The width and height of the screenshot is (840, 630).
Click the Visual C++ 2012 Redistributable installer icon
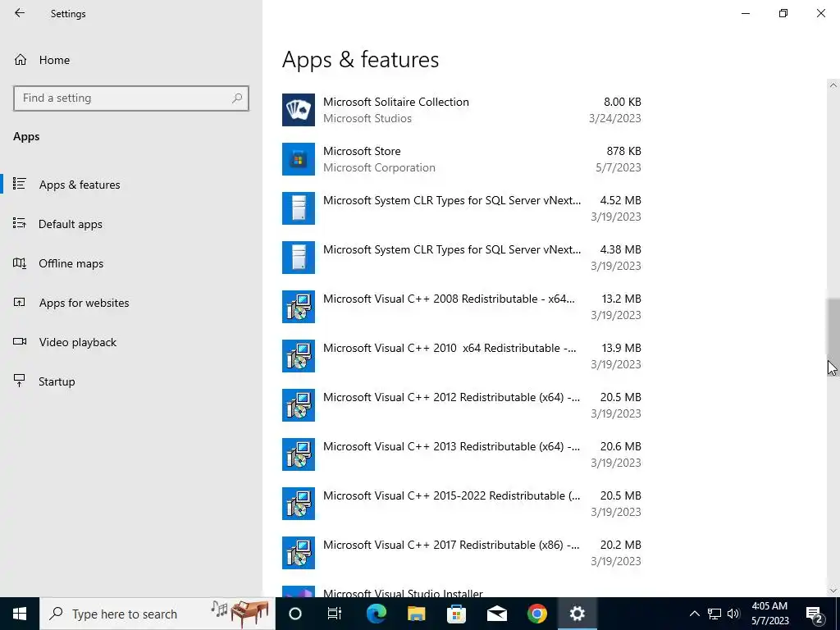(x=299, y=405)
